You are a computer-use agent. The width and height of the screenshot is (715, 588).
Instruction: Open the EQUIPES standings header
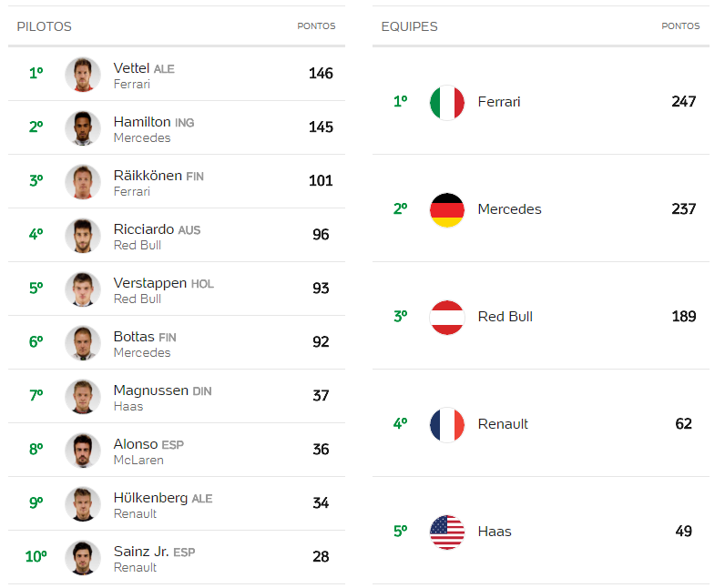coord(409,26)
